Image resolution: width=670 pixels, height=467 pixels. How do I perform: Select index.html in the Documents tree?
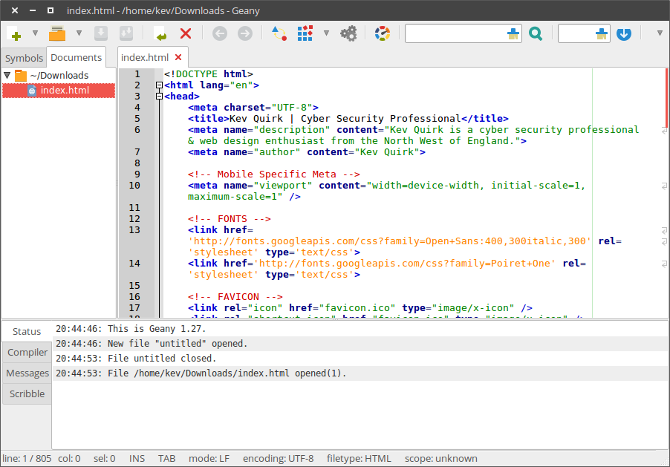coord(59,90)
